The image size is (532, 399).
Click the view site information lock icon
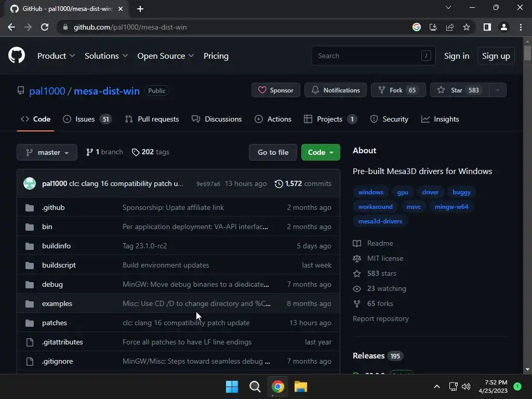pos(65,27)
